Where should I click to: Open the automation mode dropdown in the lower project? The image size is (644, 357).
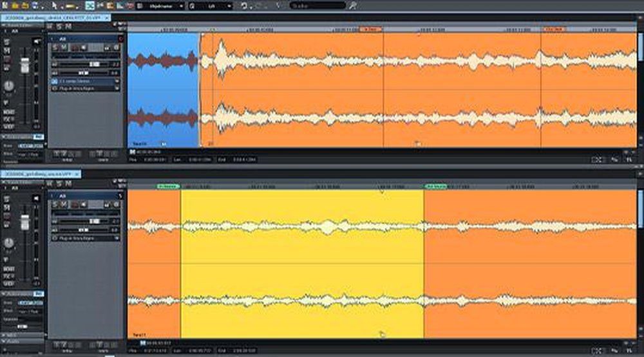(30, 303)
